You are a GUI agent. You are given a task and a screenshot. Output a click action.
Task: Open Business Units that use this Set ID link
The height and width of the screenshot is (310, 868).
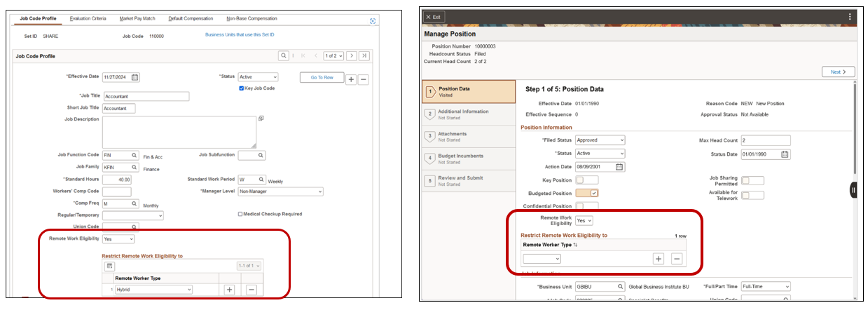point(238,34)
